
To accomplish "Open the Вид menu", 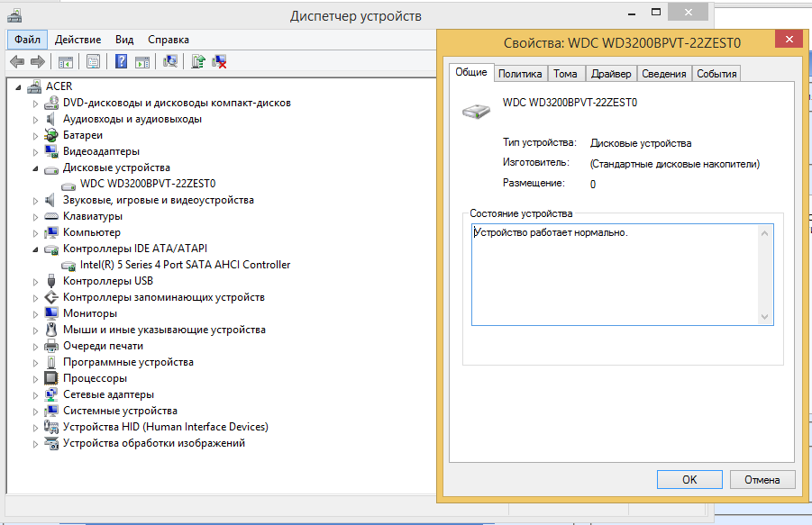I will click(124, 40).
